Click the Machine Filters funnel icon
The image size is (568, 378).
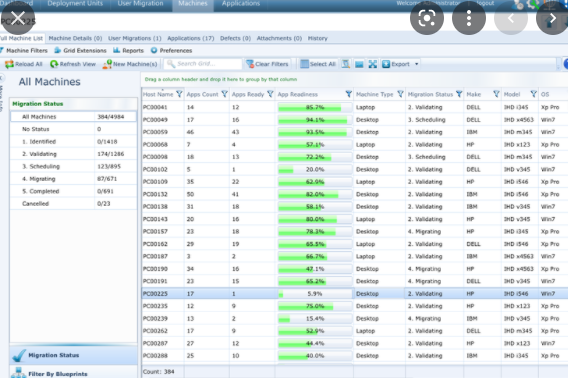click(x=1, y=50)
